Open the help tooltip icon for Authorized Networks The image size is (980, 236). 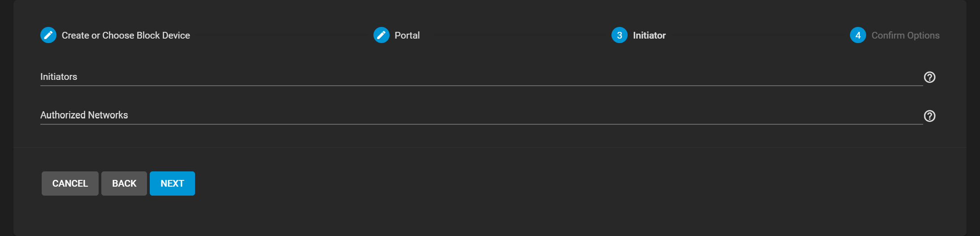pos(930,116)
